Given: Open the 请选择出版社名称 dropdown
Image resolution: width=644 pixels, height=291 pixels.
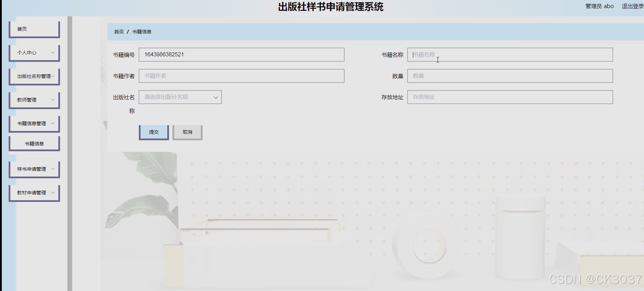Looking at the screenshot, I should click(180, 97).
